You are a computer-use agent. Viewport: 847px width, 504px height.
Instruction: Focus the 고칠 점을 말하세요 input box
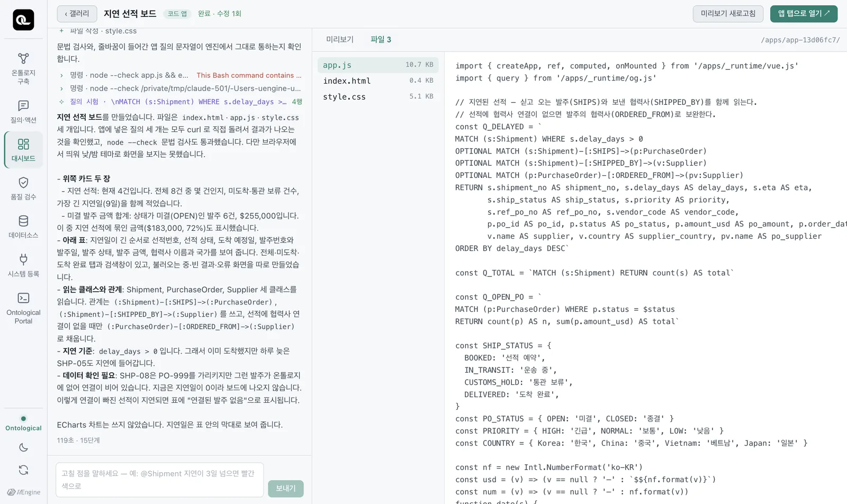(x=159, y=480)
